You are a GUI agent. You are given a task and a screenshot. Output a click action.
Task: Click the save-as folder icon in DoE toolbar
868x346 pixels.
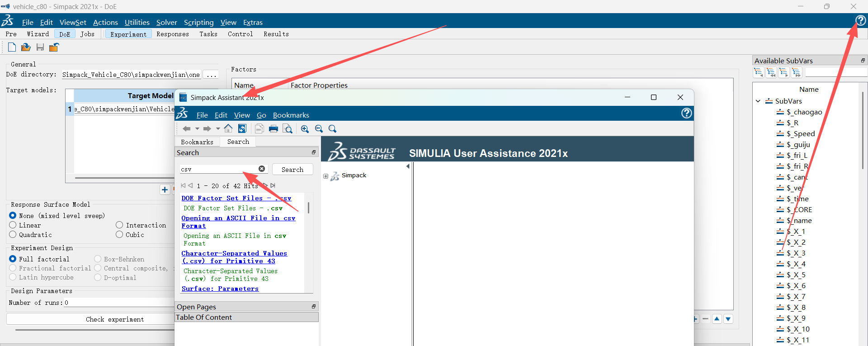54,47
